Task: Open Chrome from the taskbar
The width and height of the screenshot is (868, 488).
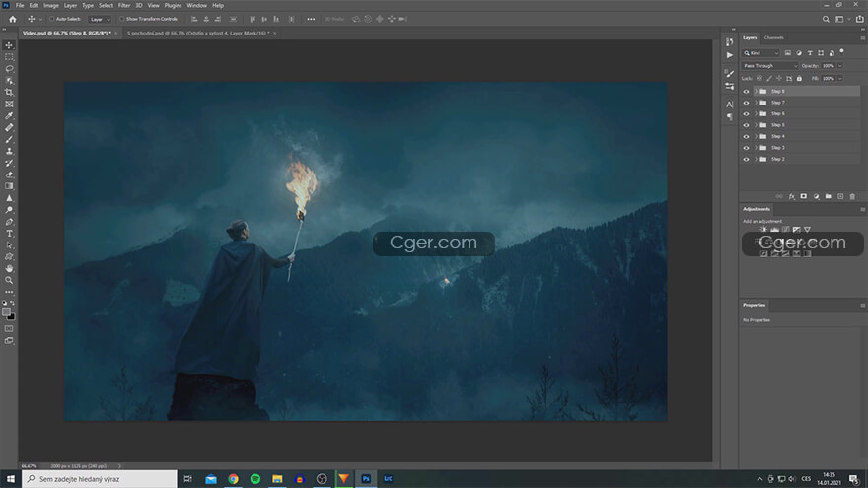Action: [x=233, y=478]
